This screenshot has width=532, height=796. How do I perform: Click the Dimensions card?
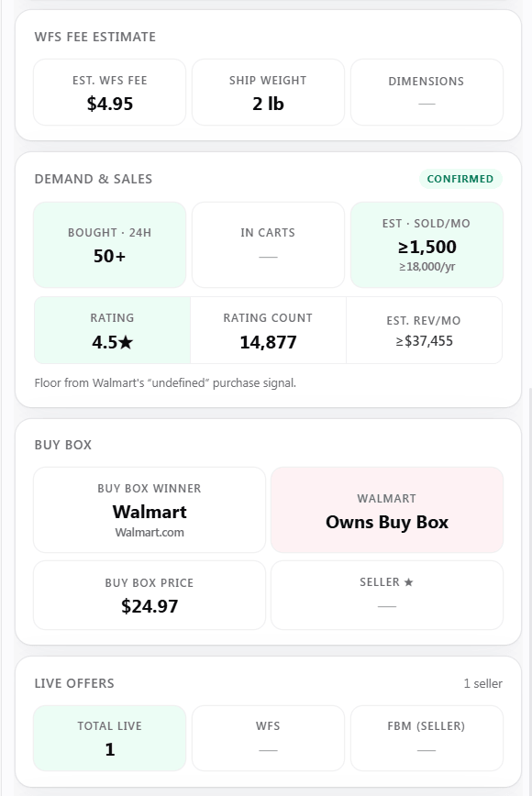[x=427, y=93]
